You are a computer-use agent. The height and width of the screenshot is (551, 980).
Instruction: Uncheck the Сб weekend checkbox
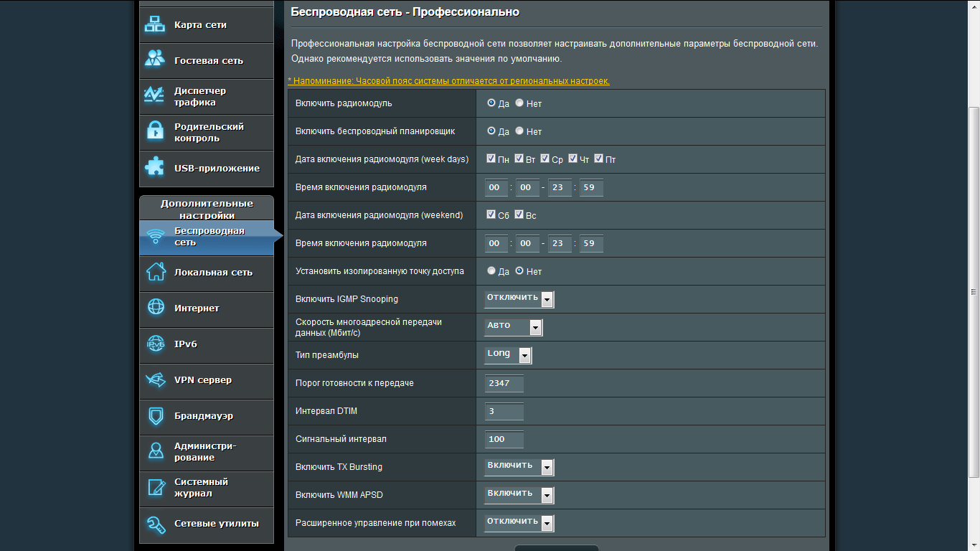click(x=491, y=215)
